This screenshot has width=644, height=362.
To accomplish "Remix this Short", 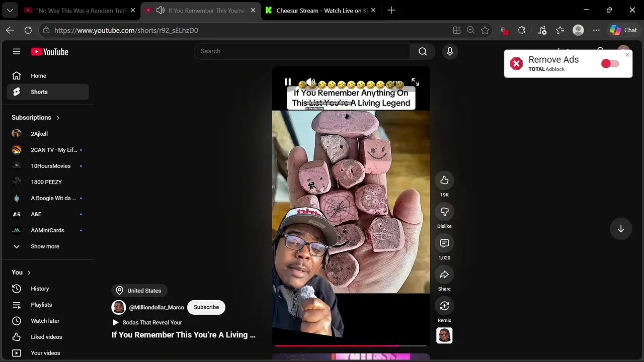I will 444,306.
